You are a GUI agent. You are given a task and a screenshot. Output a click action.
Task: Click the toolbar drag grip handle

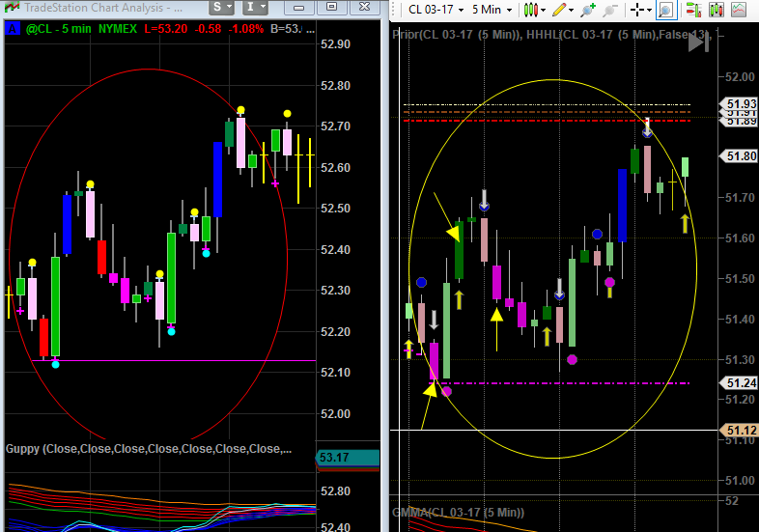[394, 10]
